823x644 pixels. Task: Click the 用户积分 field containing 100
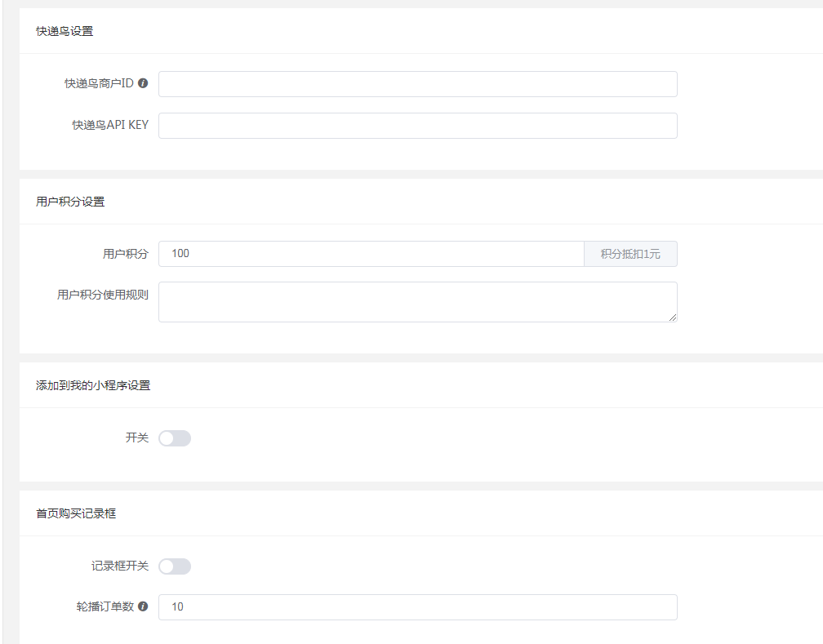[371, 254]
